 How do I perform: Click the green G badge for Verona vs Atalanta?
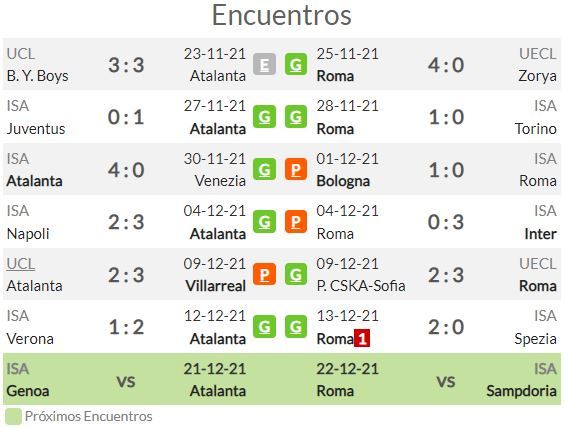click(264, 327)
